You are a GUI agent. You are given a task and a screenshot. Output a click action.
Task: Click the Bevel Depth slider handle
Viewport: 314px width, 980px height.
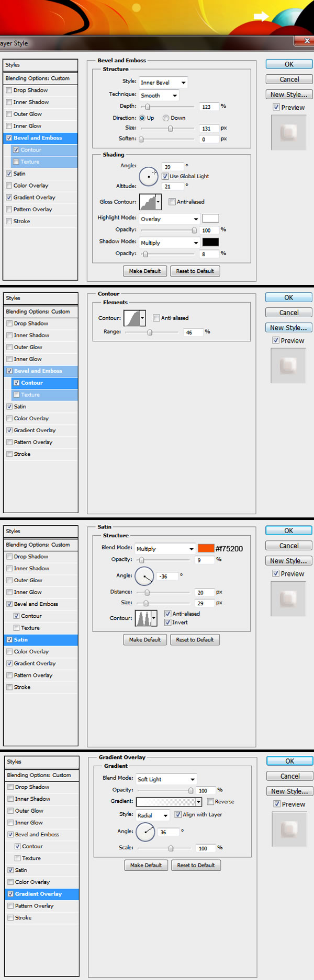click(x=148, y=107)
